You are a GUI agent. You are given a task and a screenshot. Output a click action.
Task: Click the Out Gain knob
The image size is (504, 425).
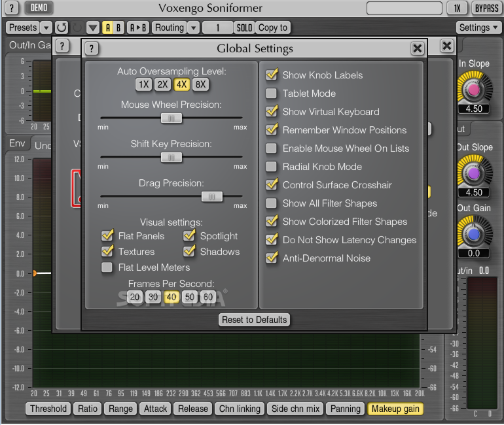(474, 234)
